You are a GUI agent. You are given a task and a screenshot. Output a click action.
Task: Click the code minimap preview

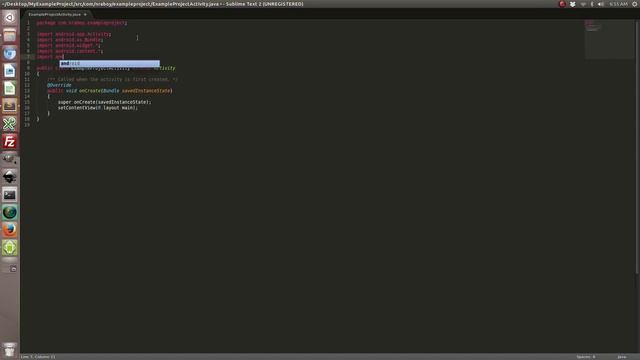pos(609,39)
